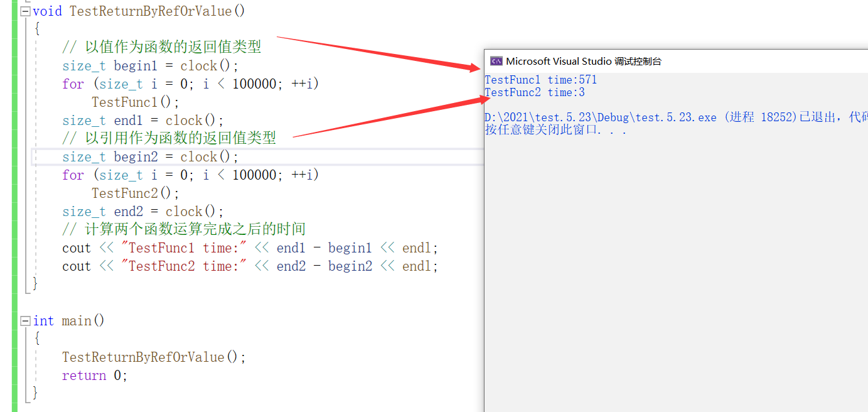868x412 pixels.
Task: Click the for loop line above TestFunc1()
Action: point(191,84)
